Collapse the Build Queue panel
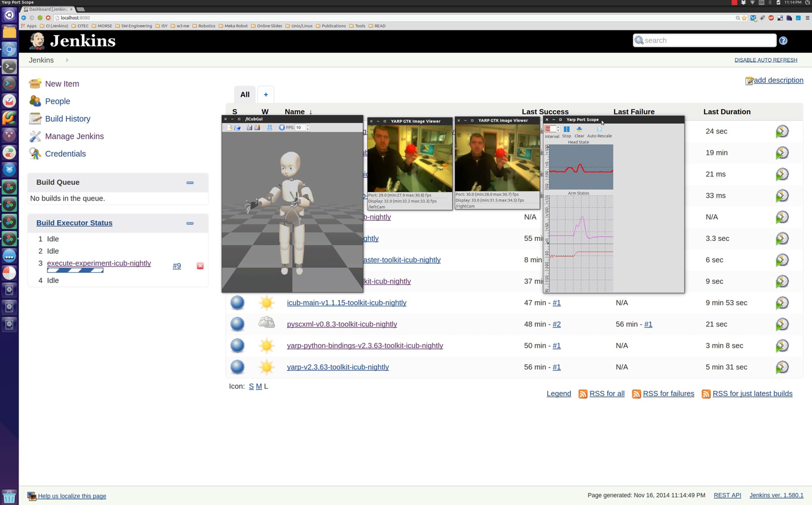 pyautogui.click(x=190, y=183)
